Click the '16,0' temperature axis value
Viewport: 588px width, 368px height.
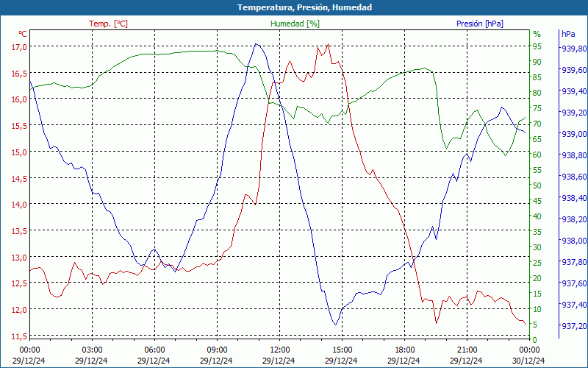pos(19,99)
